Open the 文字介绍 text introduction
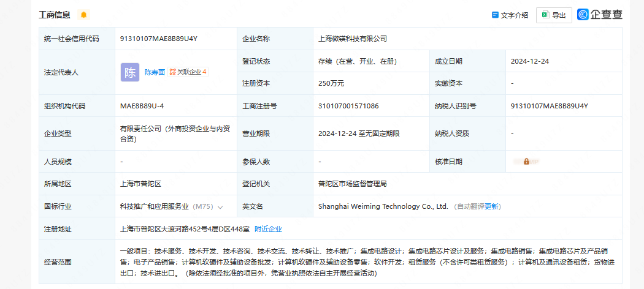This screenshot has height=289, width=644. pyautogui.click(x=510, y=15)
